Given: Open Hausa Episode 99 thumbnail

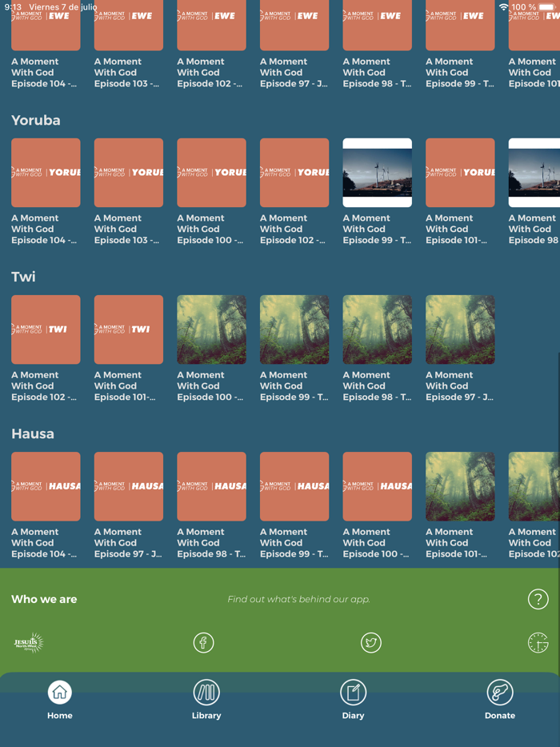Looking at the screenshot, I should (294, 486).
